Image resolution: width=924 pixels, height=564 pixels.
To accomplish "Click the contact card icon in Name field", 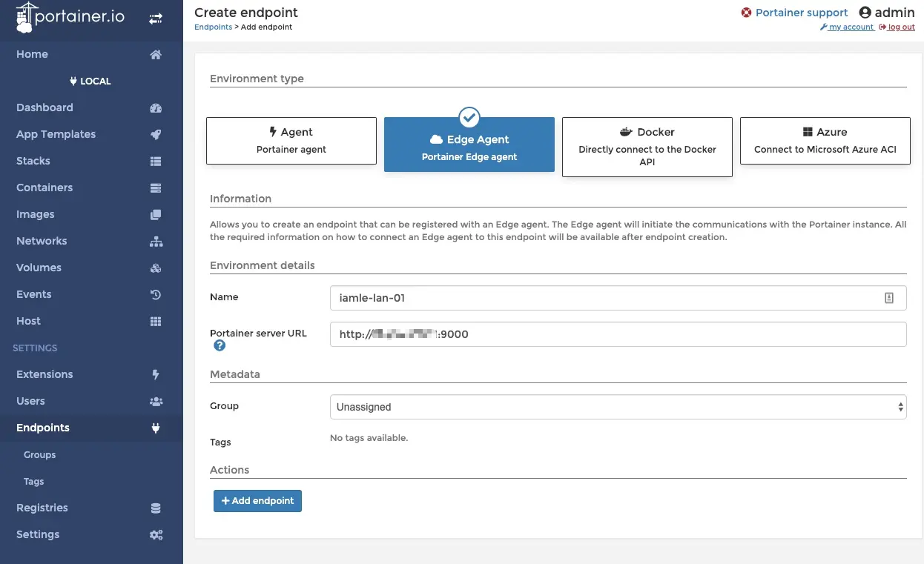I will point(889,298).
